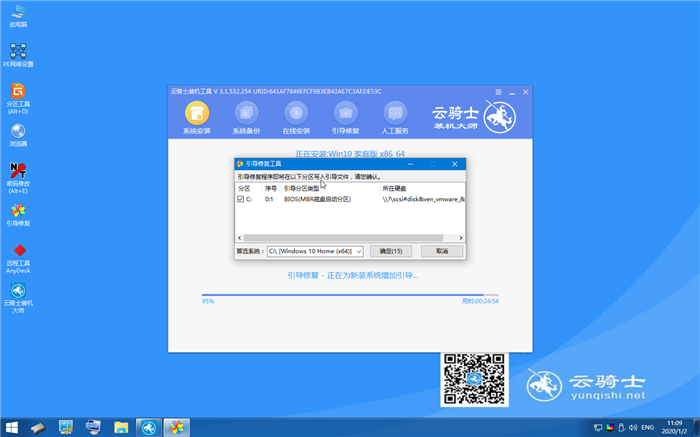Click the 云骑士 knight logo in header
The width and height of the screenshot is (700, 437).
point(500,117)
